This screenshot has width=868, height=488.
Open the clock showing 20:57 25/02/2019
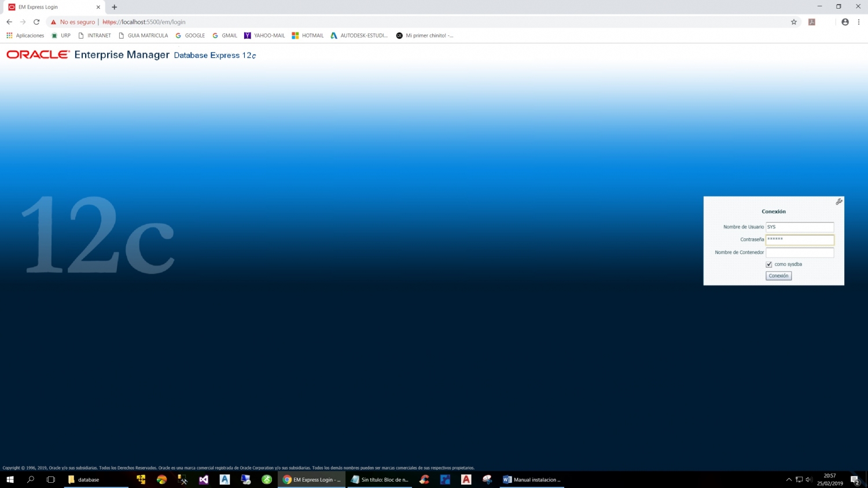pyautogui.click(x=830, y=479)
